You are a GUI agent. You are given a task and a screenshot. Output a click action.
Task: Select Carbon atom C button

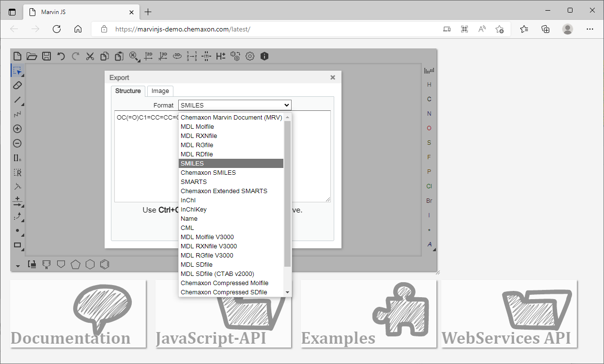(x=429, y=99)
